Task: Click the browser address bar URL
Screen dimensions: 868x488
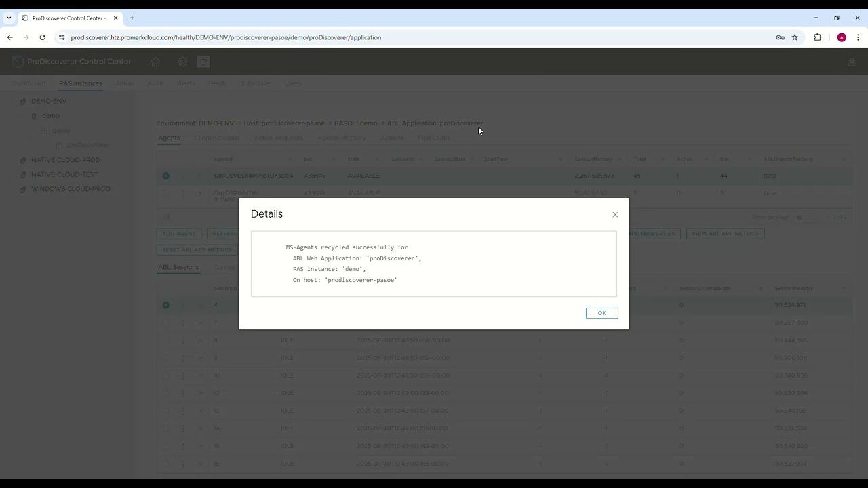Action: click(226, 37)
